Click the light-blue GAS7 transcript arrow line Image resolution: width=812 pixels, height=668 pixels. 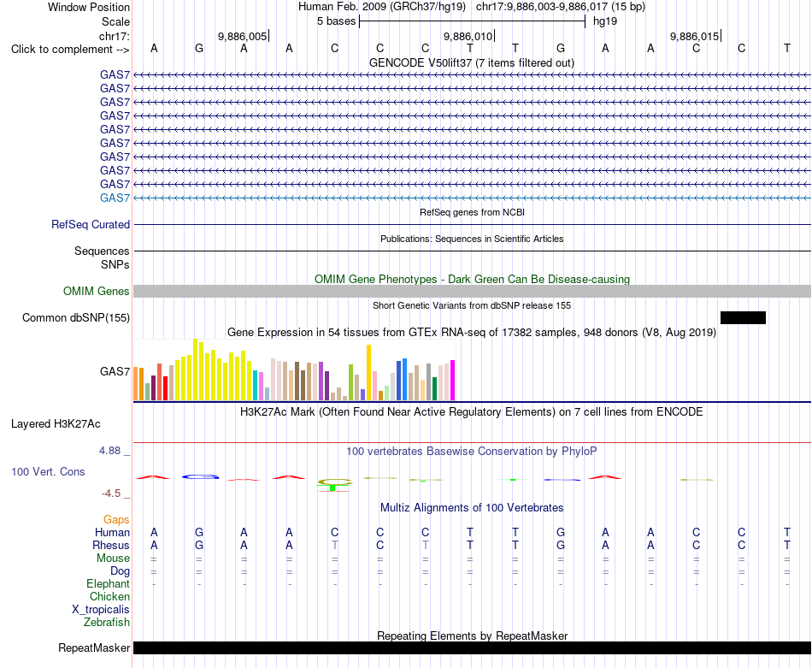(x=472, y=198)
